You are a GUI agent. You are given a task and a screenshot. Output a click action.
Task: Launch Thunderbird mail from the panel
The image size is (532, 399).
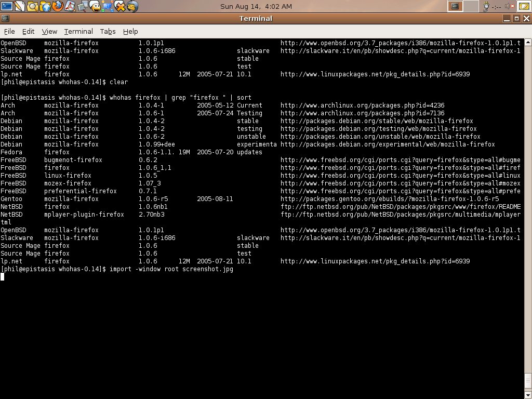click(x=132, y=6)
